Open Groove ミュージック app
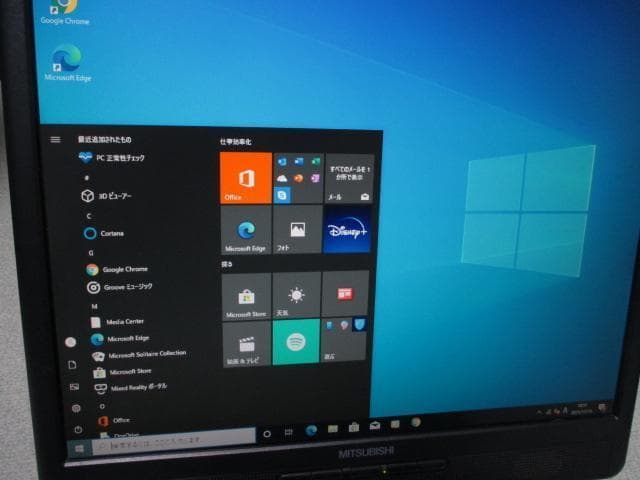The height and width of the screenshot is (480, 640). click(120, 287)
